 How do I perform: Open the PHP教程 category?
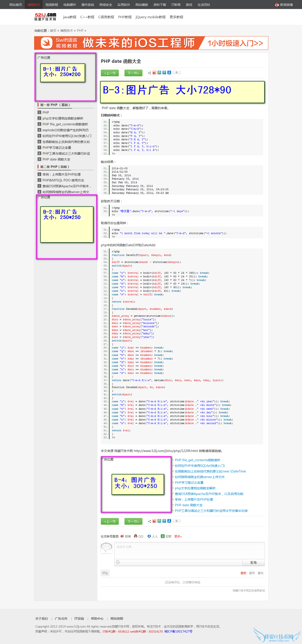pos(125,17)
